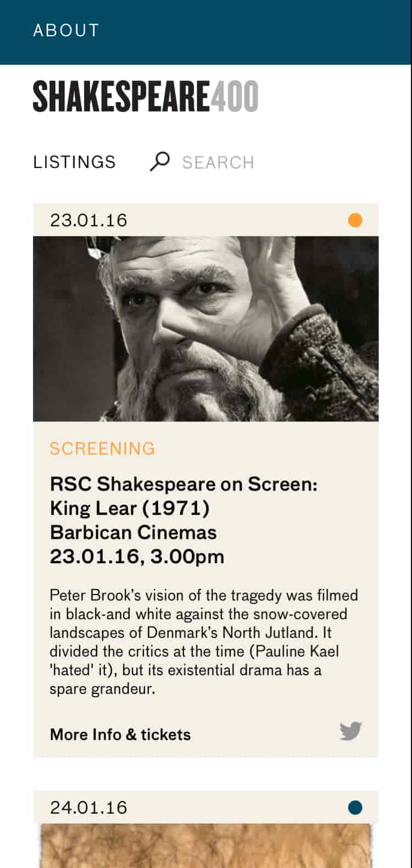Click the search magnifier icon
Viewport: 412px width, 868px height.
pos(160,162)
